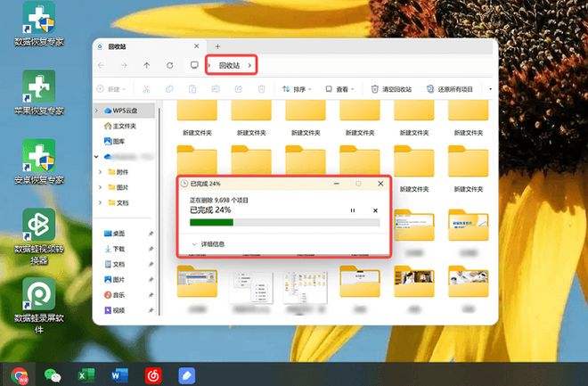
Task: Select 主文件夹 in sidebar
Action: click(120, 126)
